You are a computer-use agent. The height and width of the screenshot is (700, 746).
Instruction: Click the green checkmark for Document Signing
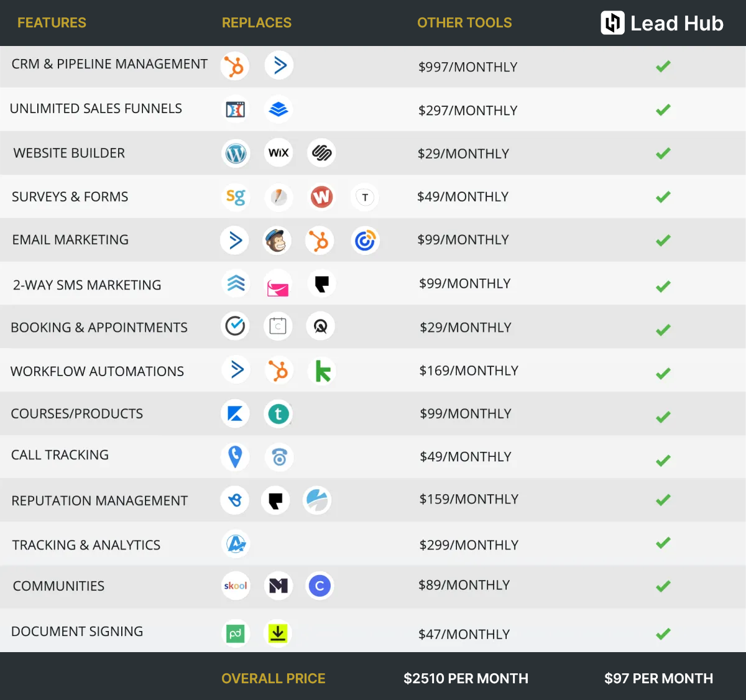(x=663, y=633)
